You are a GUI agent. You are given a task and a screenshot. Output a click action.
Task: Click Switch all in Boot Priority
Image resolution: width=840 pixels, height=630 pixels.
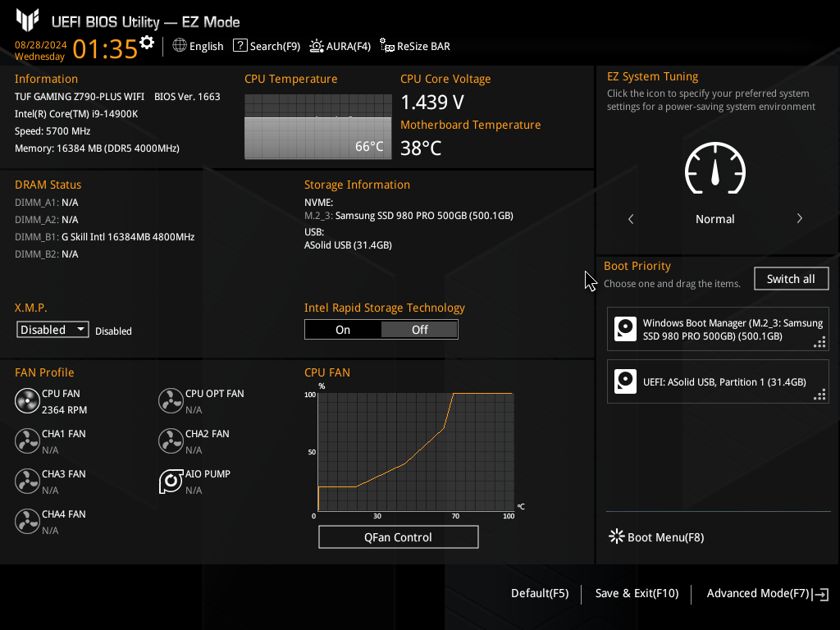click(791, 279)
